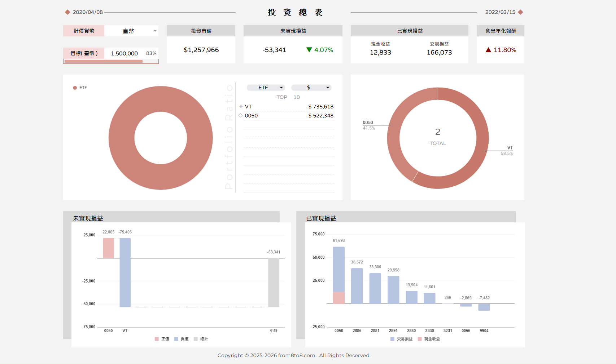Click the VT holding row label

[x=248, y=107]
